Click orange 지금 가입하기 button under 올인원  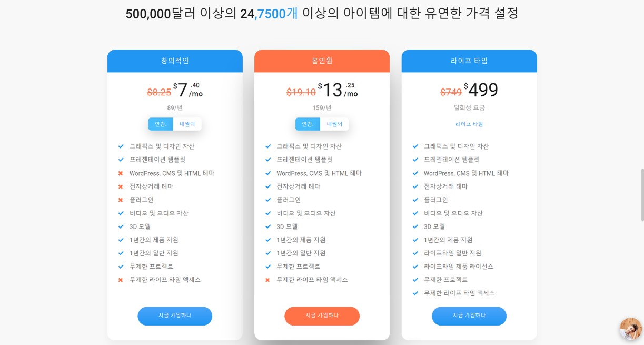tap(322, 316)
